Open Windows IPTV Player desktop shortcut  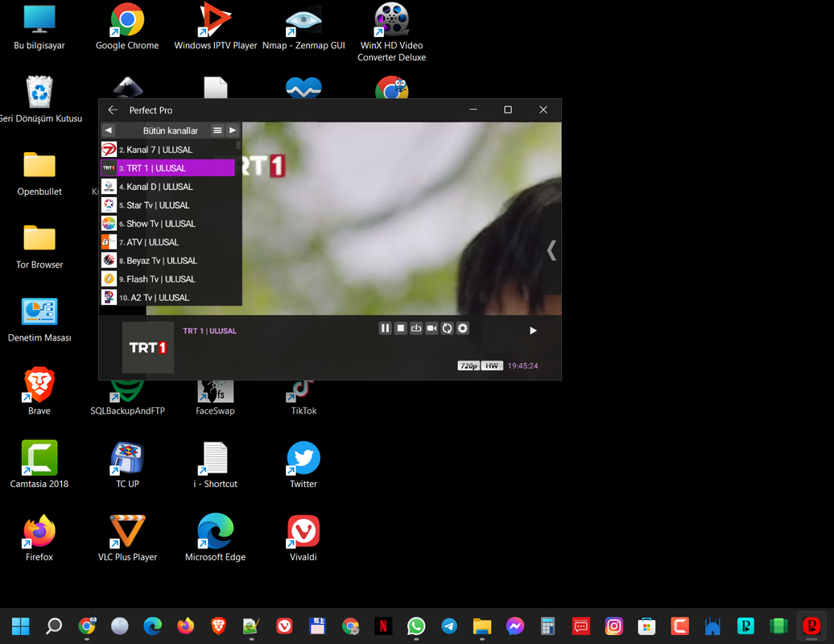pos(216,27)
